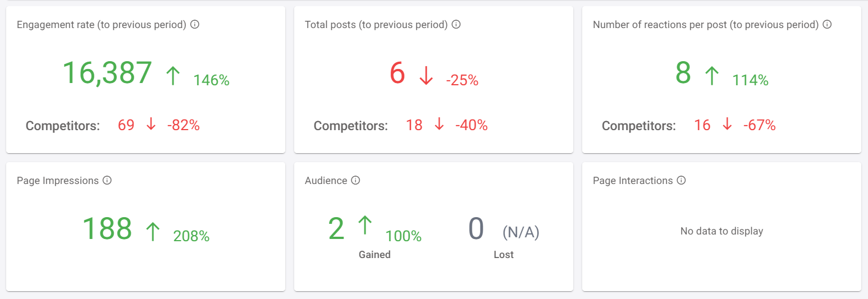Open the Page Interactions info icon
The image size is (868, 299).
point(682,181)
